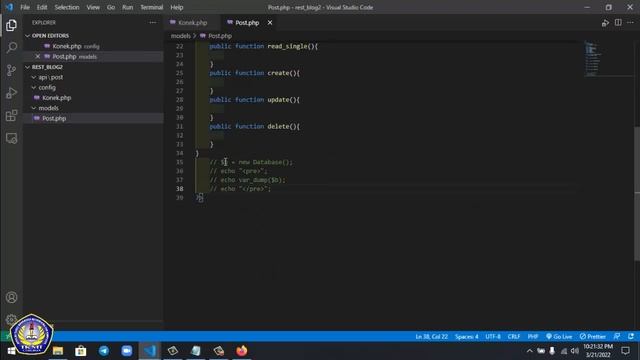Click the models breadcrumb

click(x=180, y=36)
